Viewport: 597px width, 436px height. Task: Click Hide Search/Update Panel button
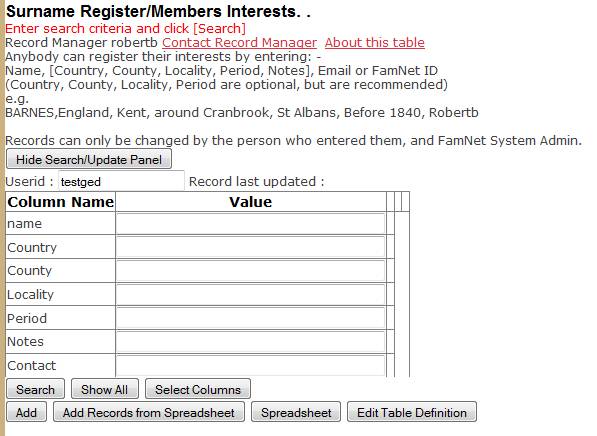[89, 160]
